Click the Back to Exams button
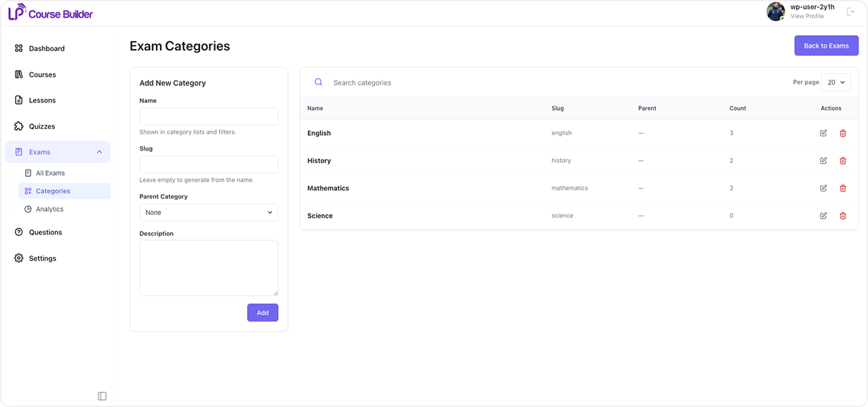This screenshot has height=407, width=868. point(827,45)
